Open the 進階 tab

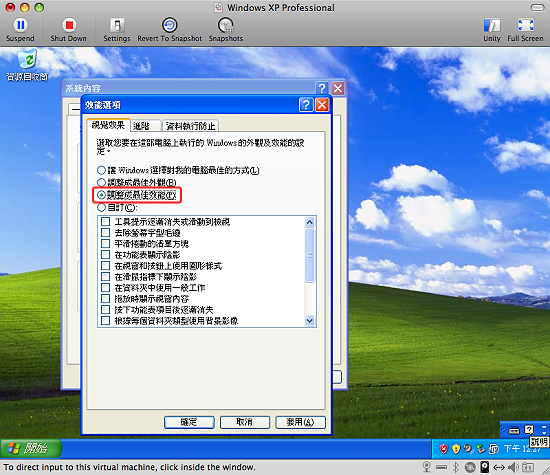(146, 126)
